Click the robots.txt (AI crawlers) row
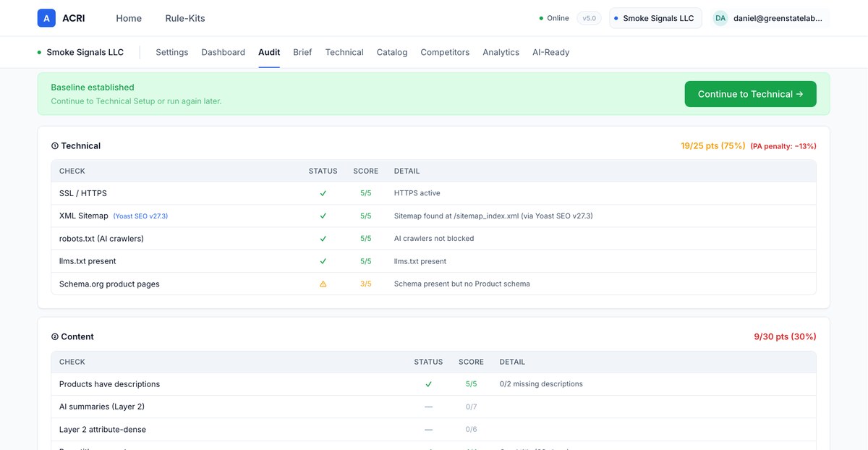The height and width of the screenshot is (450, 868). click(x=433, y=239)
